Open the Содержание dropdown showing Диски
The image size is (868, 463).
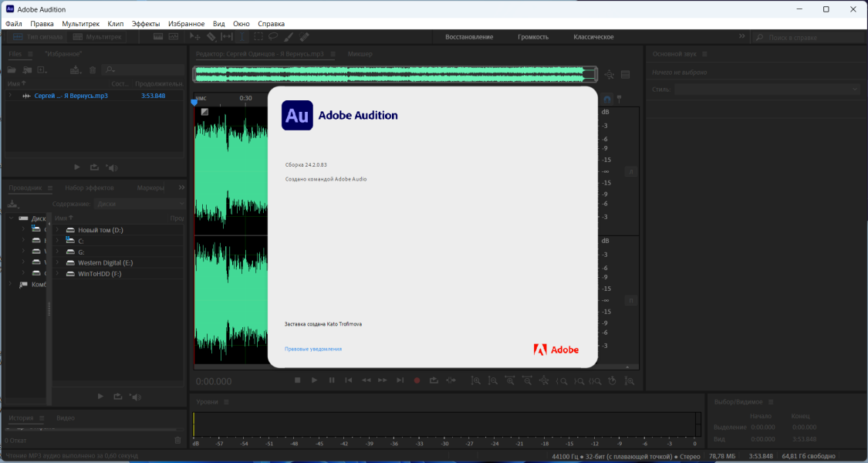(x=140, y=204)
